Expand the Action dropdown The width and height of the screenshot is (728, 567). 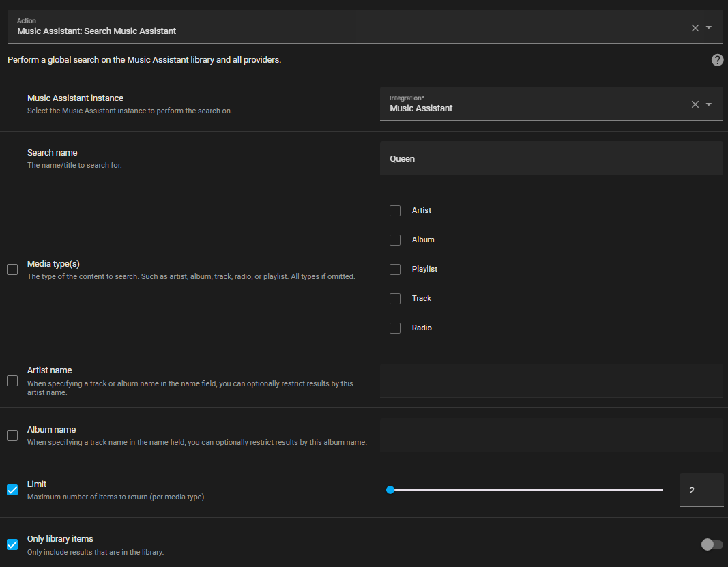709,27
